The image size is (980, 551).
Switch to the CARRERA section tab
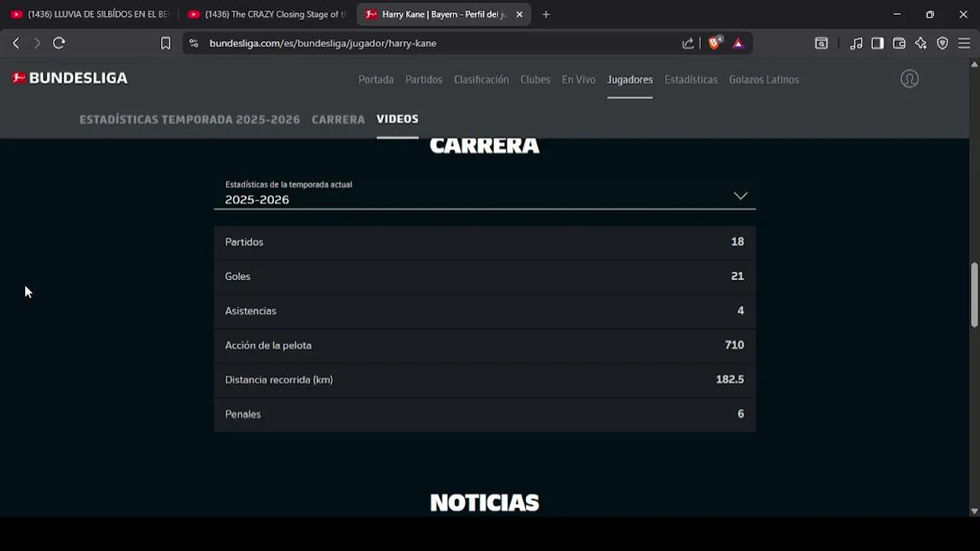point(338,119)
